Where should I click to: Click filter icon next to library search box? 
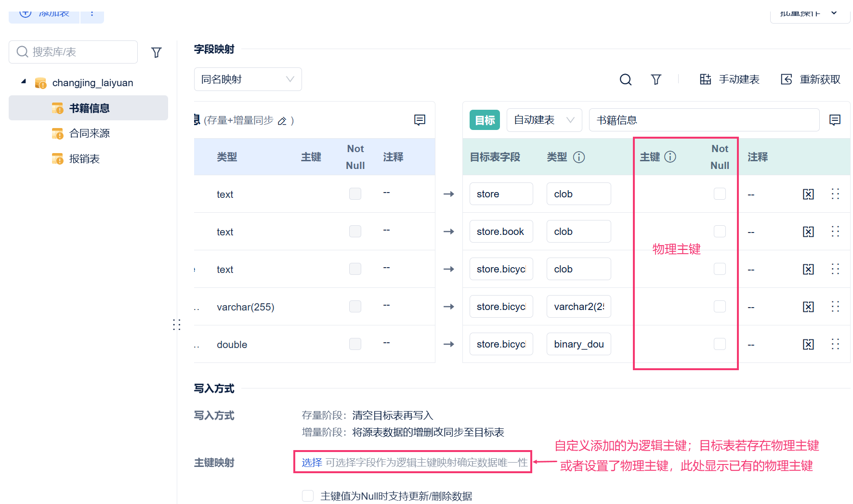(x=156, y=52)
